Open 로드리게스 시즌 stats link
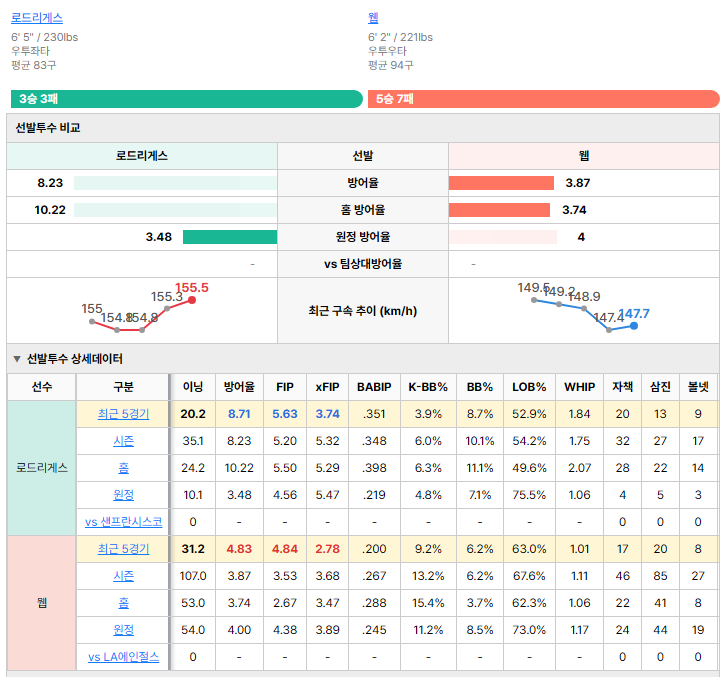726x677 pixels. point(123,441)
